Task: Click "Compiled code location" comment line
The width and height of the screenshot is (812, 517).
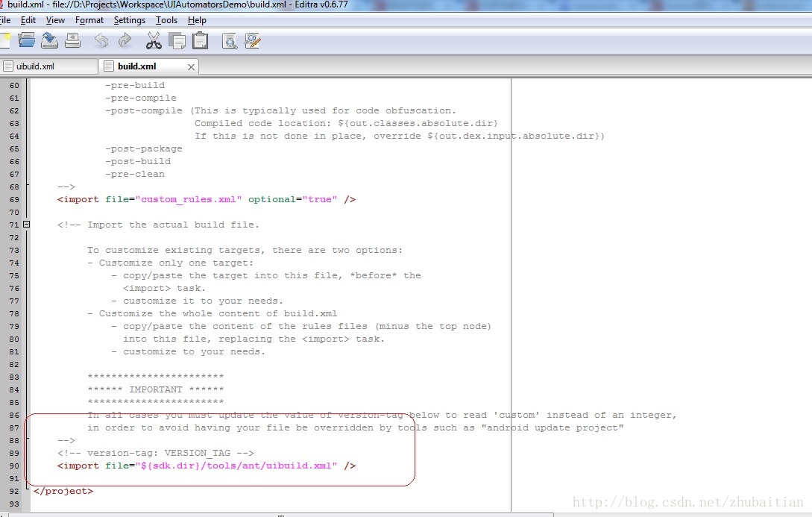Action: click(346, 123)
